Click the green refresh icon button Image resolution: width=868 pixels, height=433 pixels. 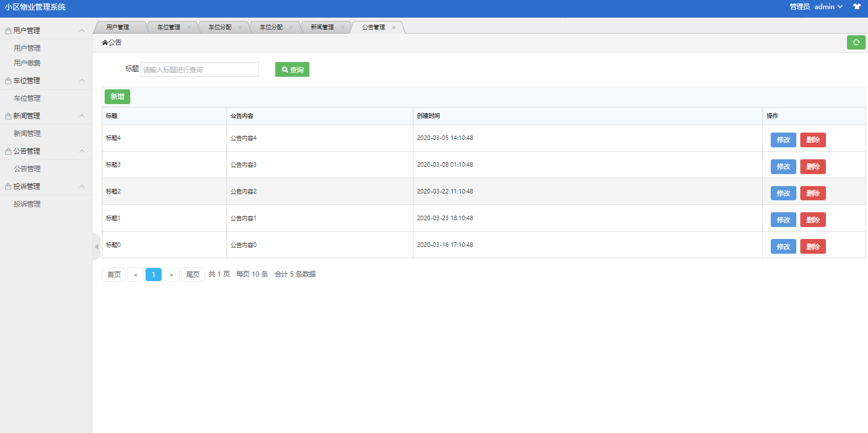coord(856,42)
